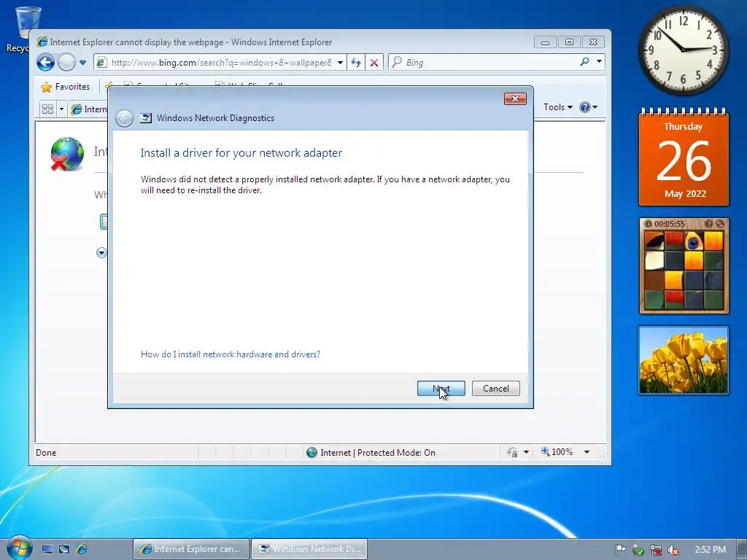Viewport: 747px width, 560px height.
Task: Click the Quick Tabs grid icon
Action: [47, 109]
